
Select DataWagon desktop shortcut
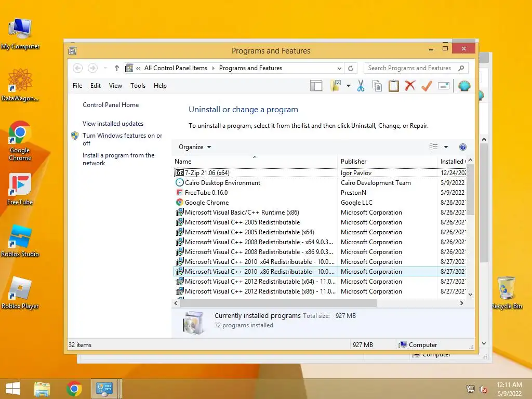[20, 85]
